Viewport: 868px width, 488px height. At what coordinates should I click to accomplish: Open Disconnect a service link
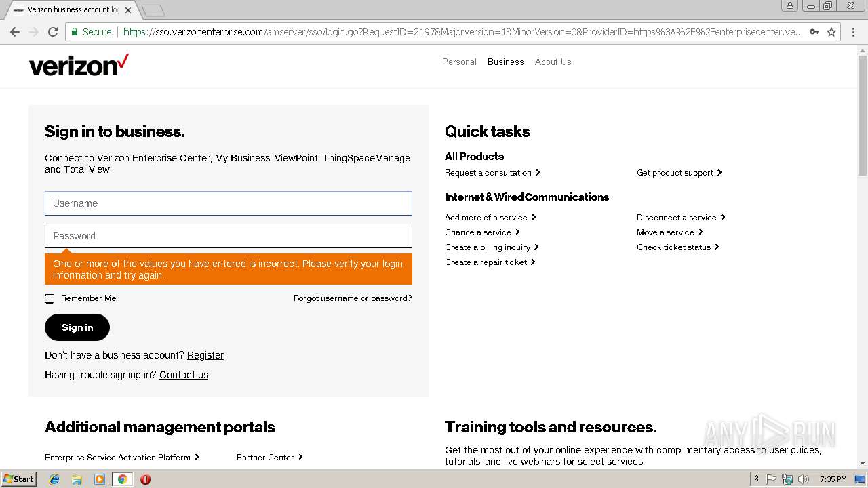[681, 218]
